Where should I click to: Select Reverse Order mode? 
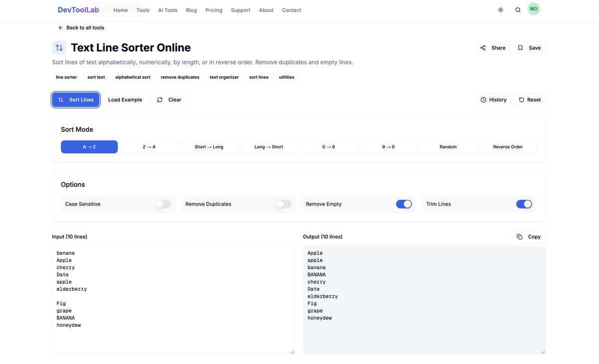click(508, 147)
